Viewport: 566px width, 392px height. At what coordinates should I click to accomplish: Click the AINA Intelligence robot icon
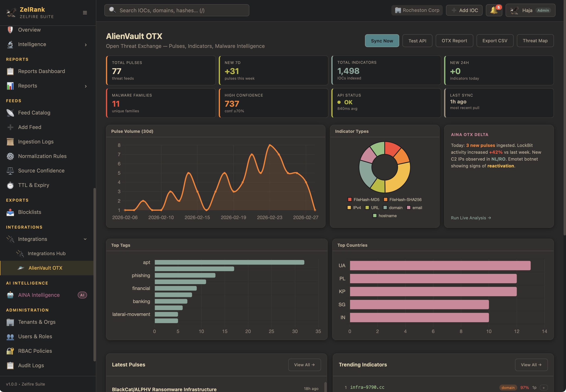click(x=10, y=295)
